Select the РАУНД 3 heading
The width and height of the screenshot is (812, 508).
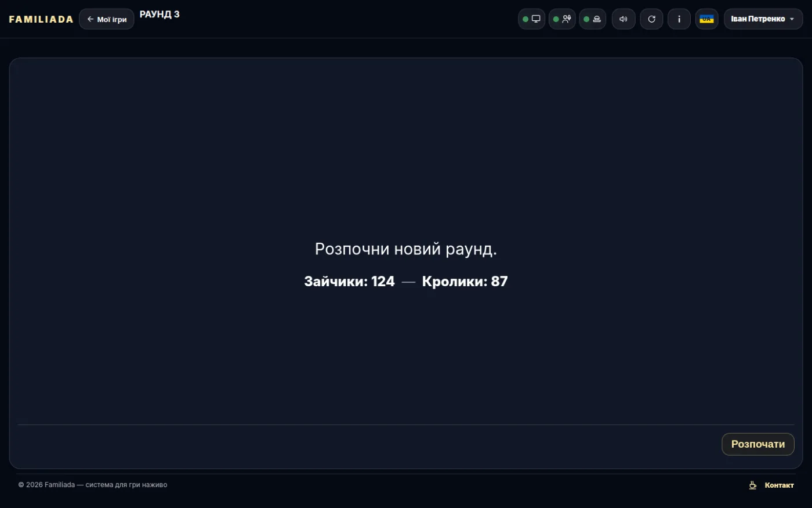point(159,15)
